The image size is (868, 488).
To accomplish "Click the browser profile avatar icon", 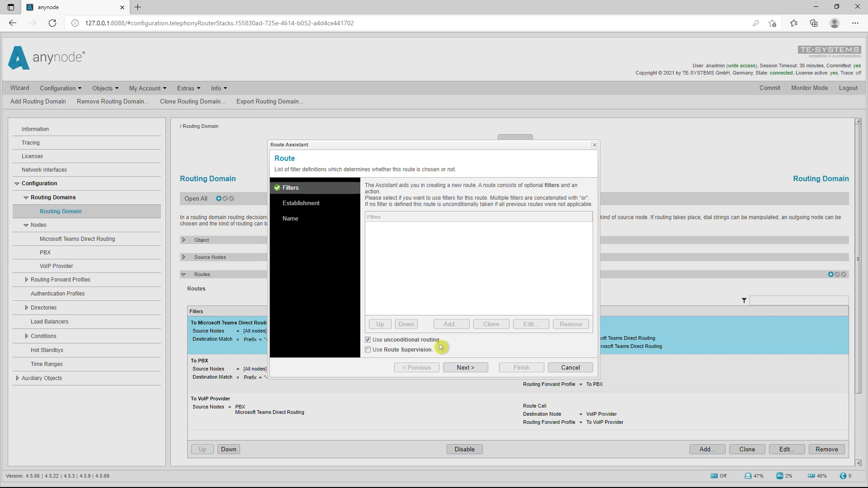I will pyautogui.click(x=835, y=23).
